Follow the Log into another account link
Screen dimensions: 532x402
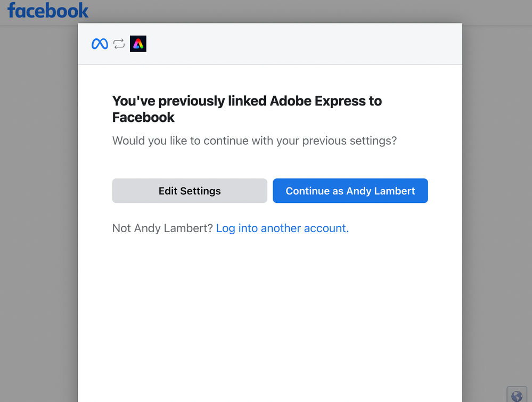(x=282, y=228)
